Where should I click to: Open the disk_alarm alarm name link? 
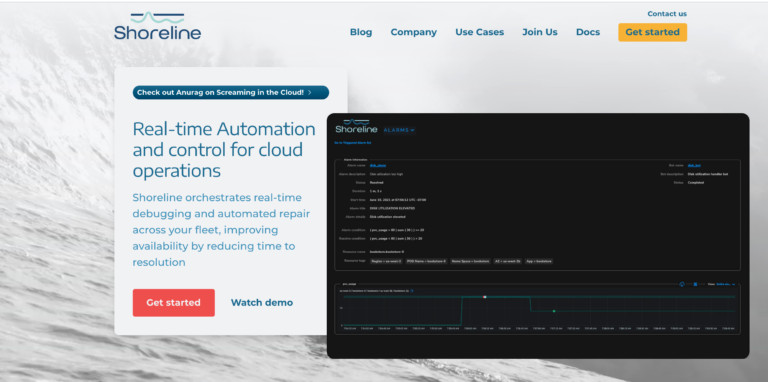pos(378,166)
